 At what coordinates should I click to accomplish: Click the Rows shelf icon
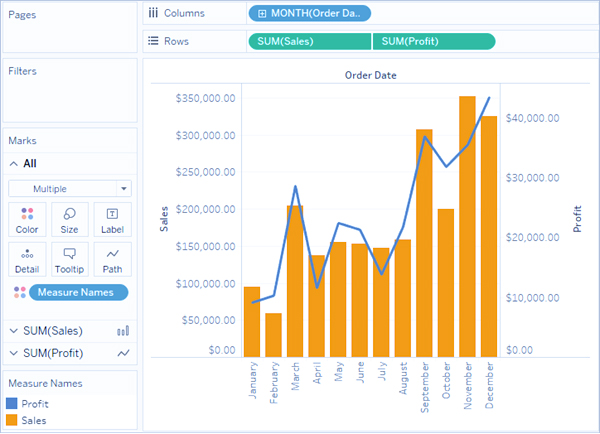[153, 41]
